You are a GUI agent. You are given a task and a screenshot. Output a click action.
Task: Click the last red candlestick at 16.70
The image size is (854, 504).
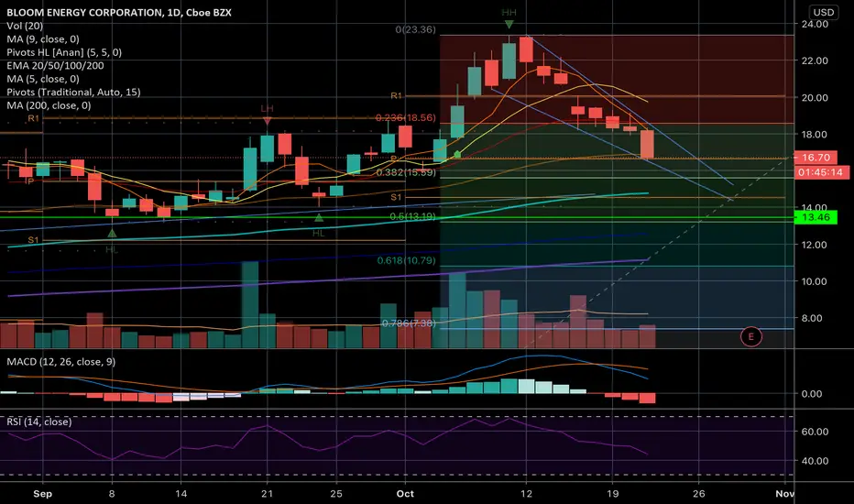647,144
